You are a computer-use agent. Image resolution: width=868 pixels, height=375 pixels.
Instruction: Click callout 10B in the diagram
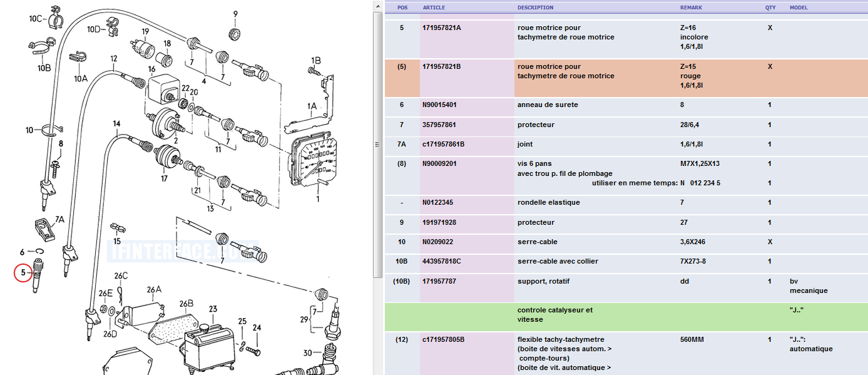tap(44, 68)
